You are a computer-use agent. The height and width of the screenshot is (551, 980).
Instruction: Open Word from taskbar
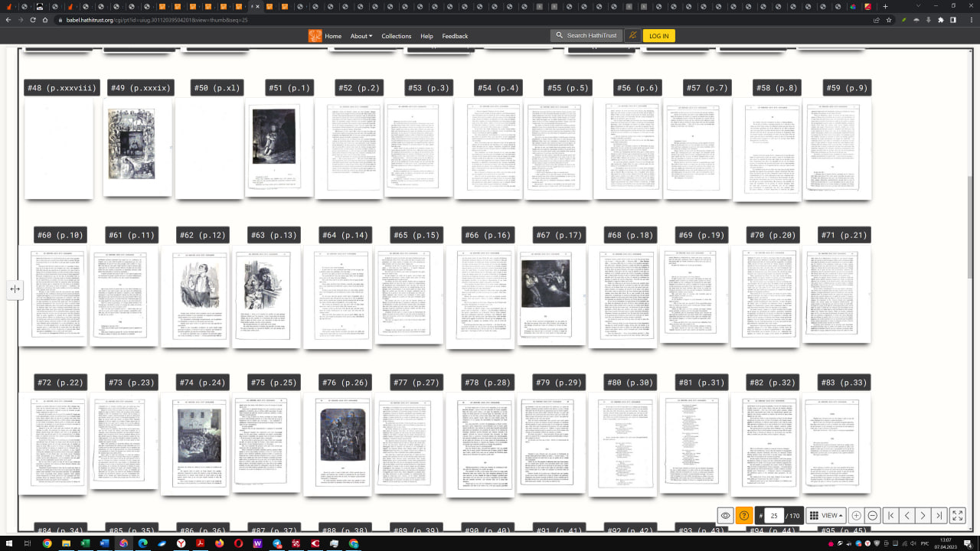coord(104,543)
